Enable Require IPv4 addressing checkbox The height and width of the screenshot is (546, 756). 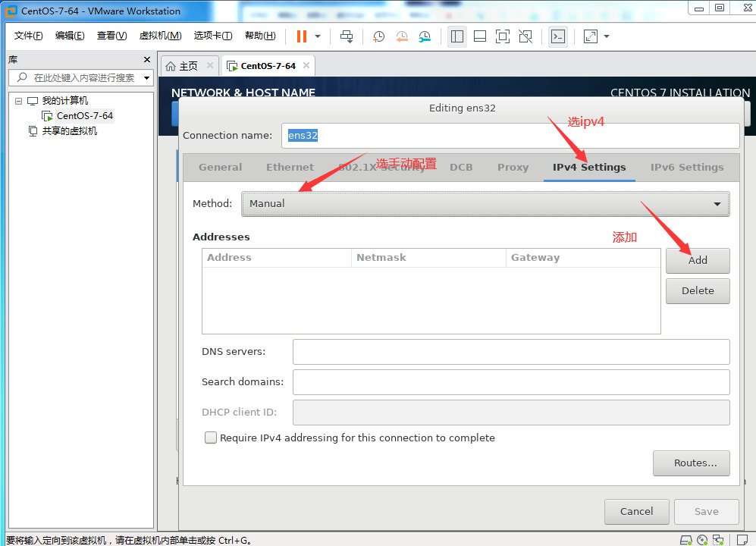[211, 438]
